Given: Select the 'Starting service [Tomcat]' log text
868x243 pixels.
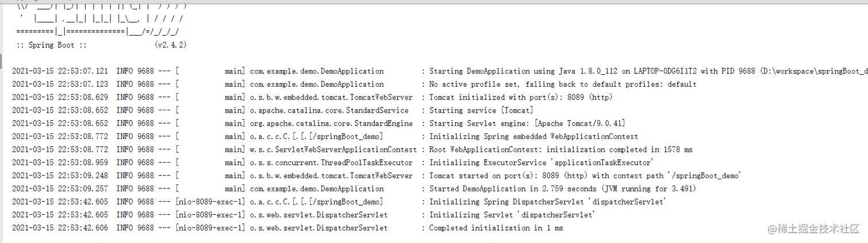Looking at the screenshot, I should pos(481,110).
